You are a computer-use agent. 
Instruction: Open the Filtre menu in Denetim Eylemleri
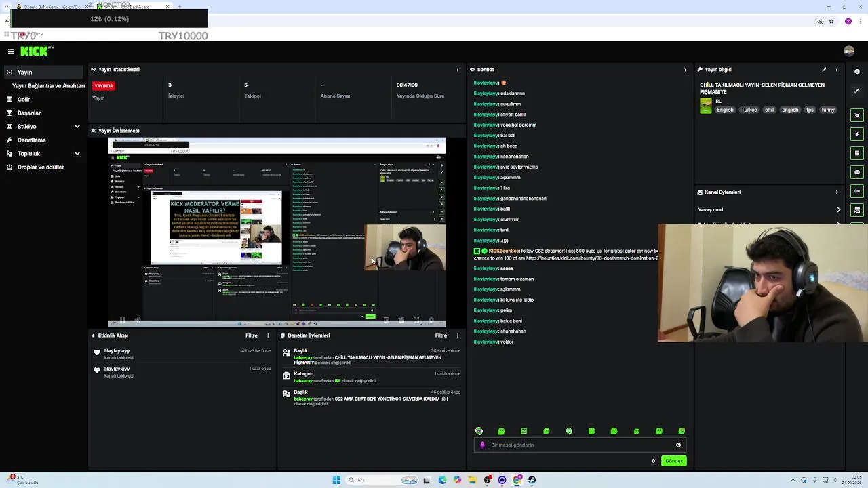441,335
